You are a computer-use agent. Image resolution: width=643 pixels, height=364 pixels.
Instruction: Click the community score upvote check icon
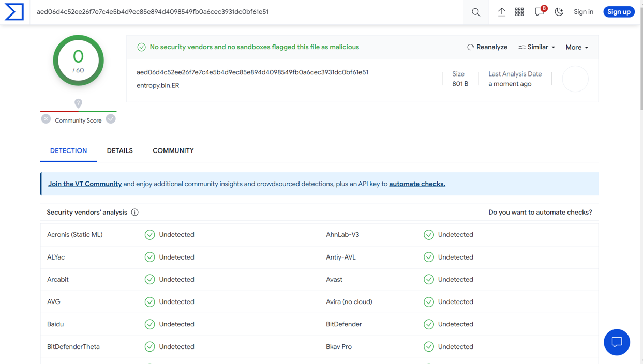[x=111, y=119]
